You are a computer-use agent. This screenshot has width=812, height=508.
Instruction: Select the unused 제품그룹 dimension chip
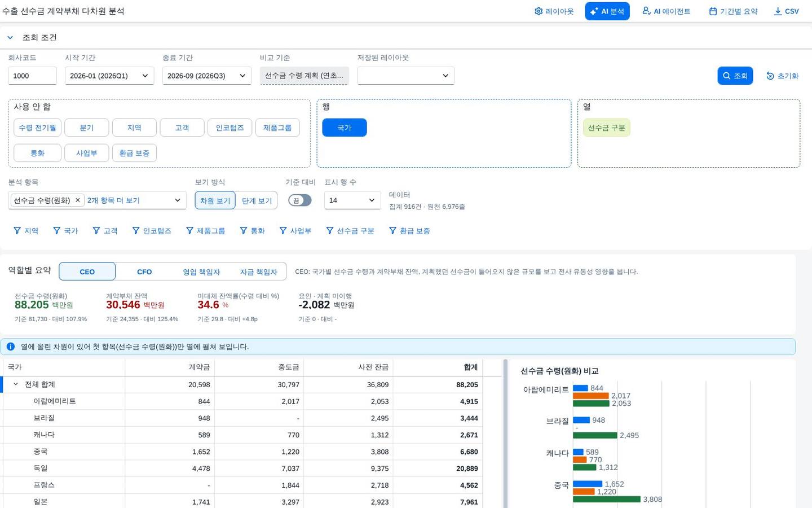click(277, 128)
